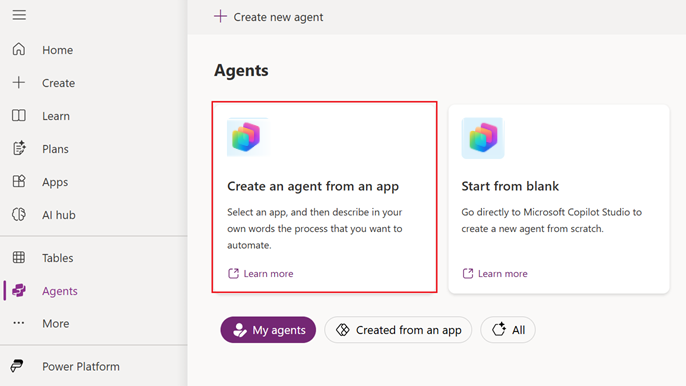This screenshot has height=386, width=686.
Task: Click the Tables grid icon
Action: (19, 257)
